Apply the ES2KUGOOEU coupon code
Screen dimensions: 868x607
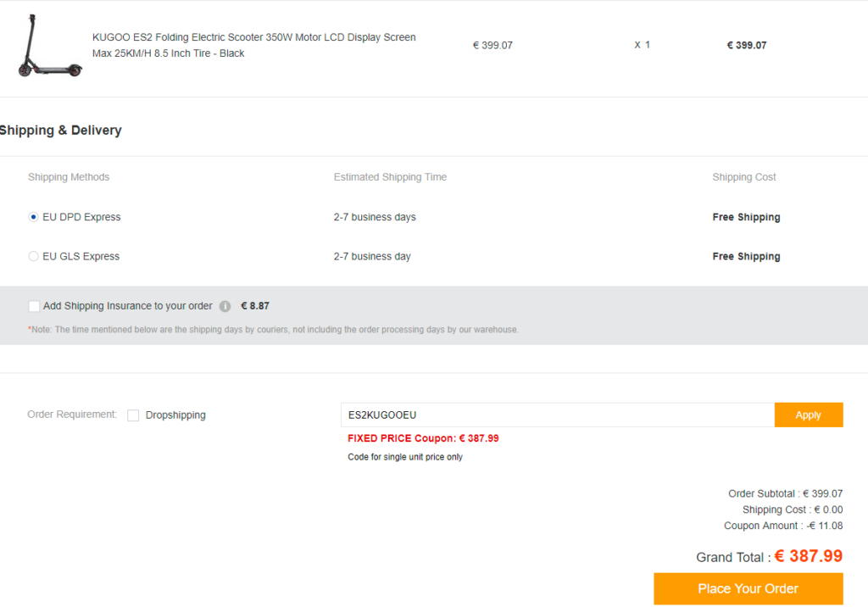(808, 415)
